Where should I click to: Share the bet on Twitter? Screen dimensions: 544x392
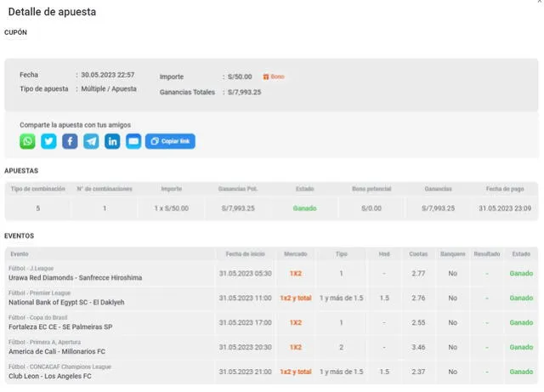coord(48,141)
